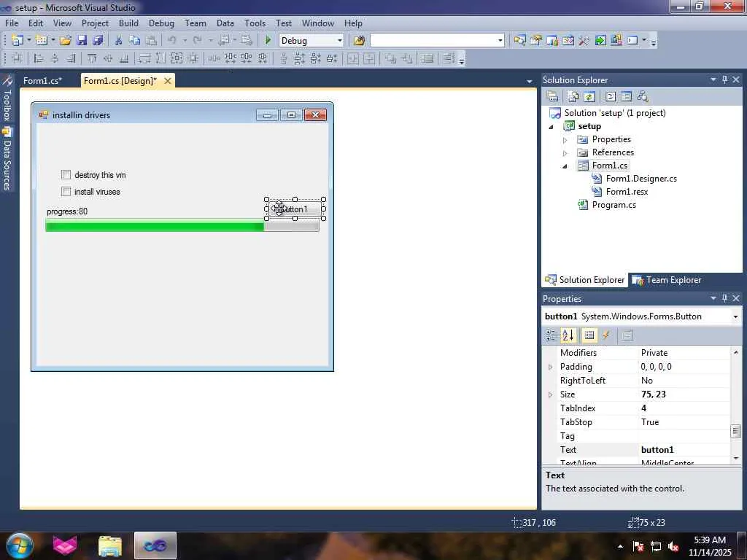The width and height of the screenshot is (747, 560).
Task: Click the New Project toolbar icon
Action: (18, 41)
